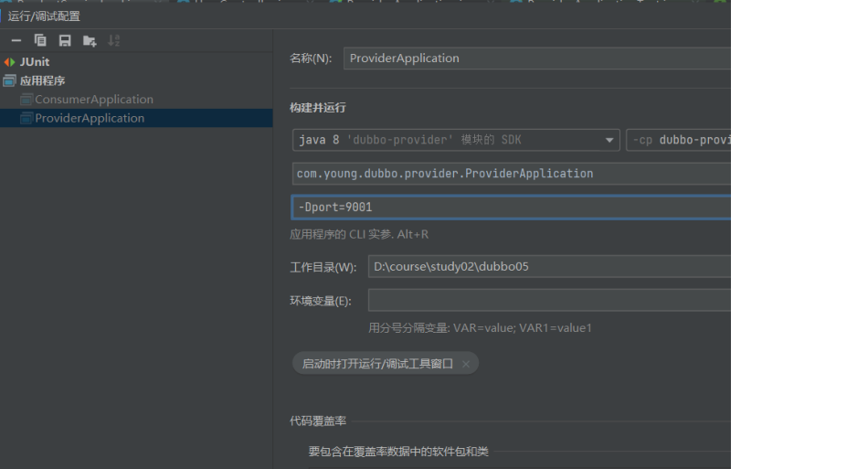868x469 pixels.
Task: Select ConsumerApplication configuration
Action: tap(93, 100)
